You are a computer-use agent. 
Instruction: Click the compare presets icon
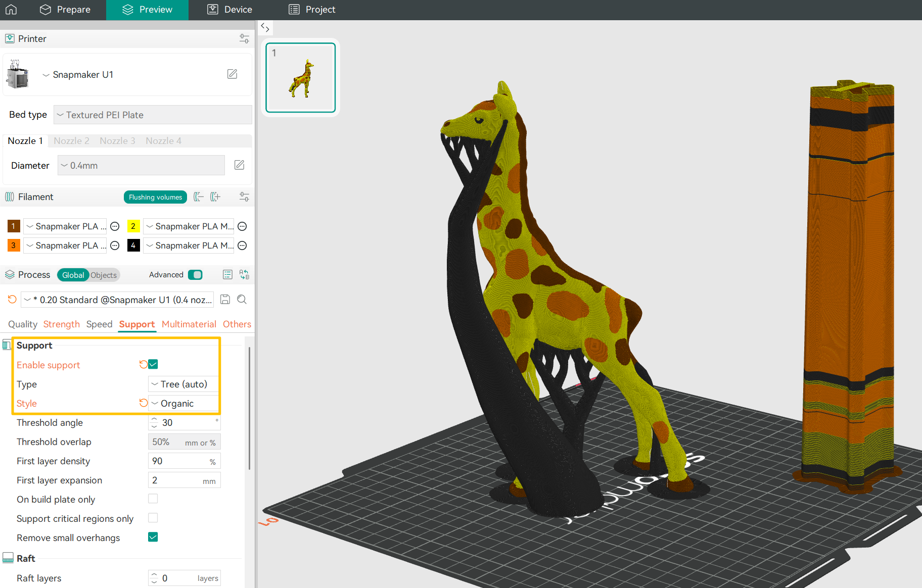pyautogui.click(x=244, y=274)
